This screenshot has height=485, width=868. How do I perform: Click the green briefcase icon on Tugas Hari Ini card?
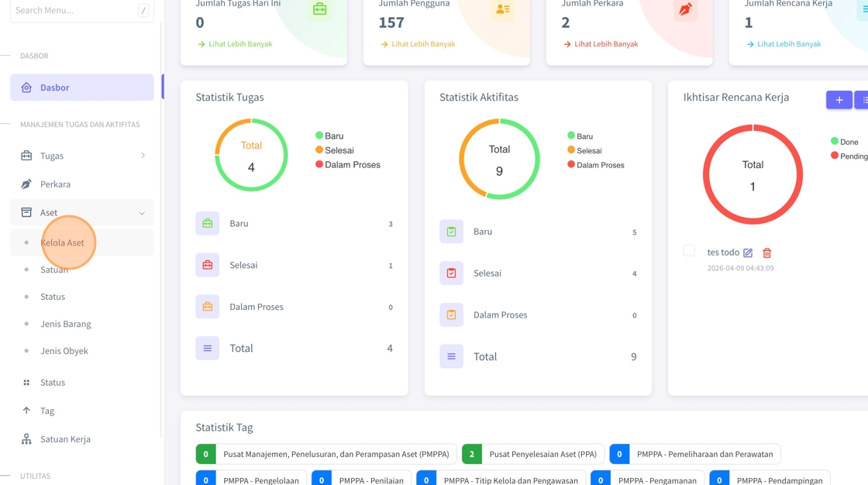click(x=320, y=9)
